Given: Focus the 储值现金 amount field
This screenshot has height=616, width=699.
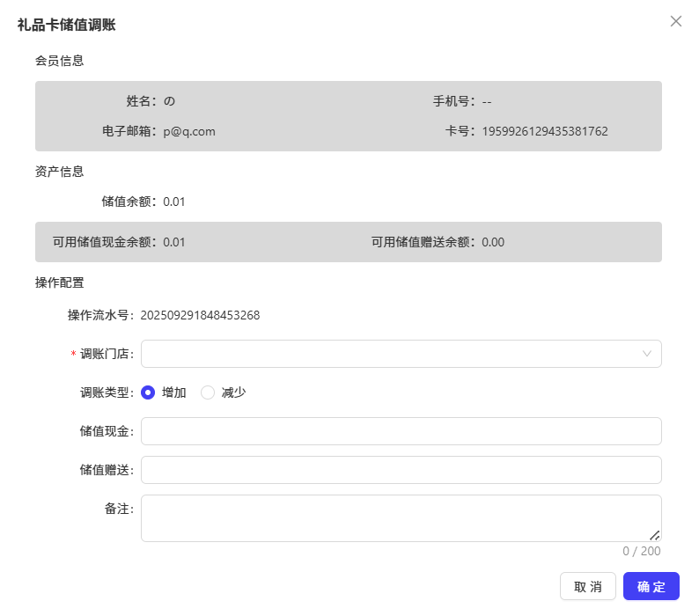Looking at the screenshot, I should (x=401, y=431).
